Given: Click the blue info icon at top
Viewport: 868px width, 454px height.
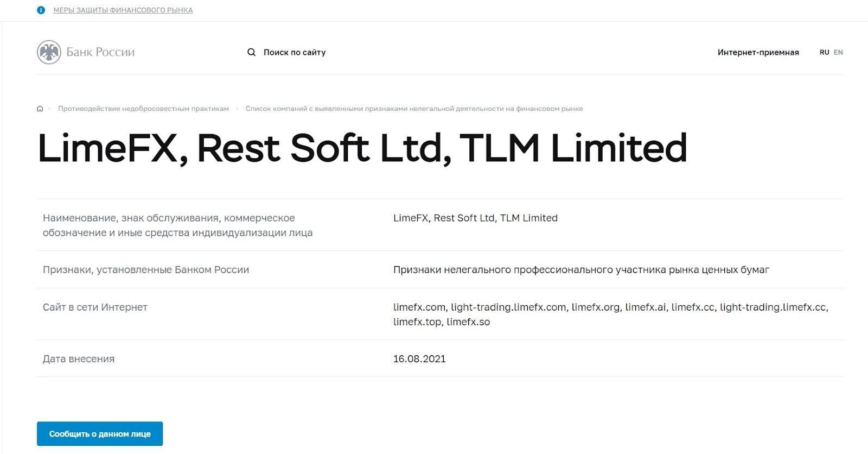Looking at the screenshot, I should pyautogui.click(x=41, y=10).
